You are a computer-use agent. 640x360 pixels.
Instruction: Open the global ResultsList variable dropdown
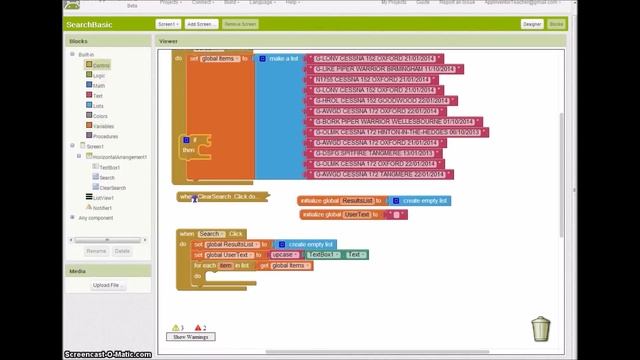point(232,244)
